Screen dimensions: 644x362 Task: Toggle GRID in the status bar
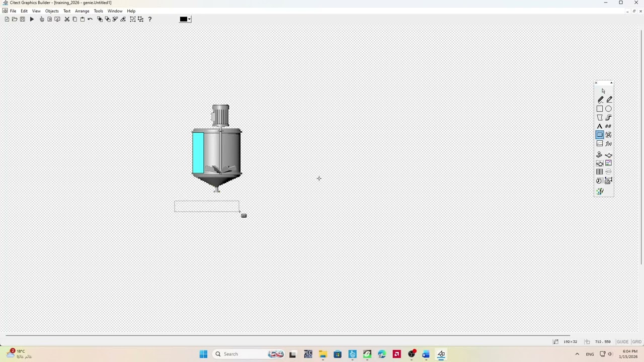(636, 342)
